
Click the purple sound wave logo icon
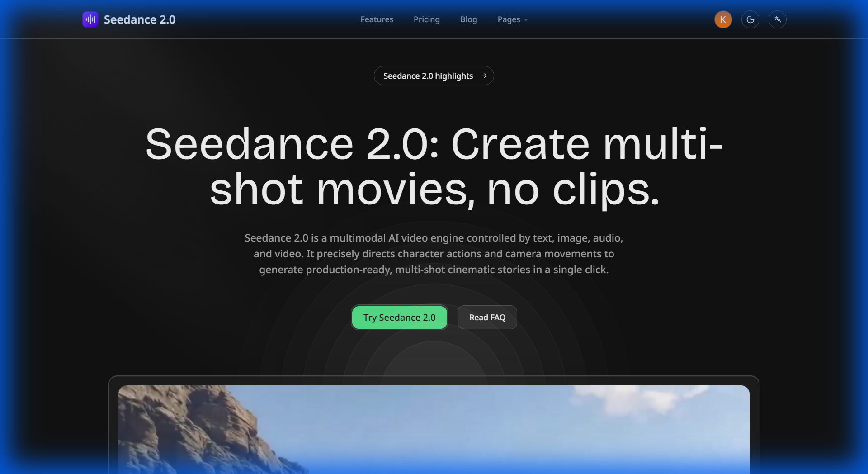coord(90,19)
